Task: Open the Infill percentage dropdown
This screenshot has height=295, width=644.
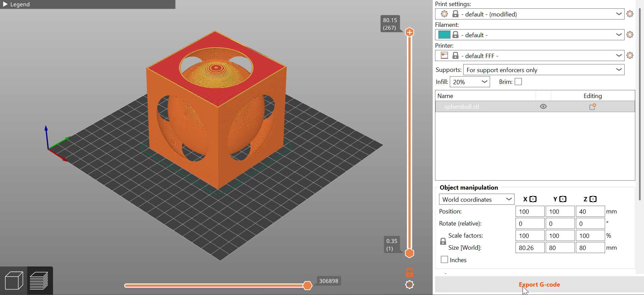Action: 470,82
